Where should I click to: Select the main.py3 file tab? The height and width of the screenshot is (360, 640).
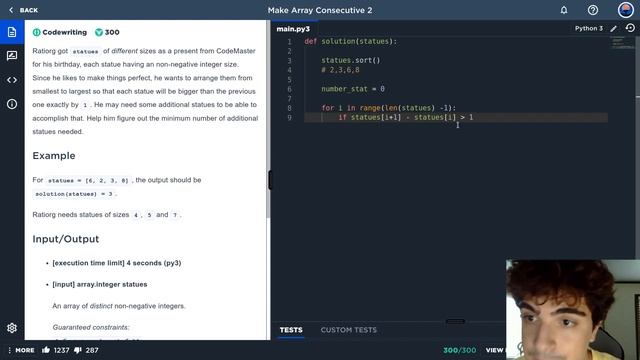click(x=293, y=29)
